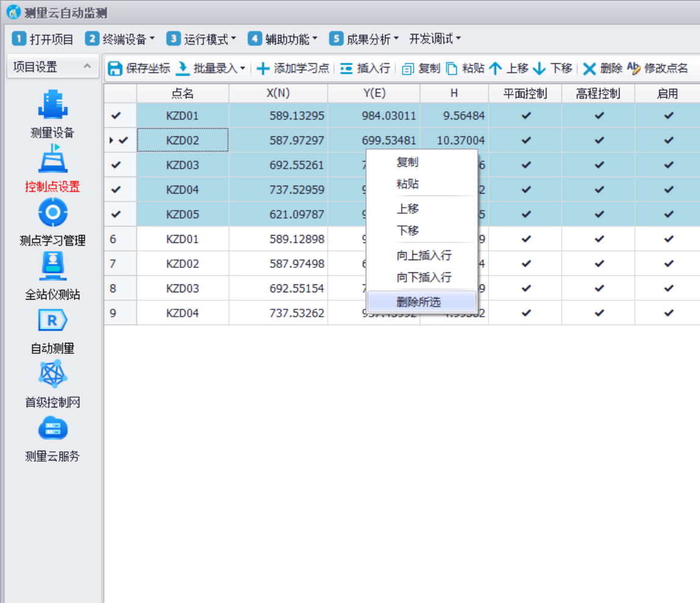Viewport: 700px width, 603px height.
Task: Toggle 启用 checkbox in row 9
Action: tap(668, 313)
